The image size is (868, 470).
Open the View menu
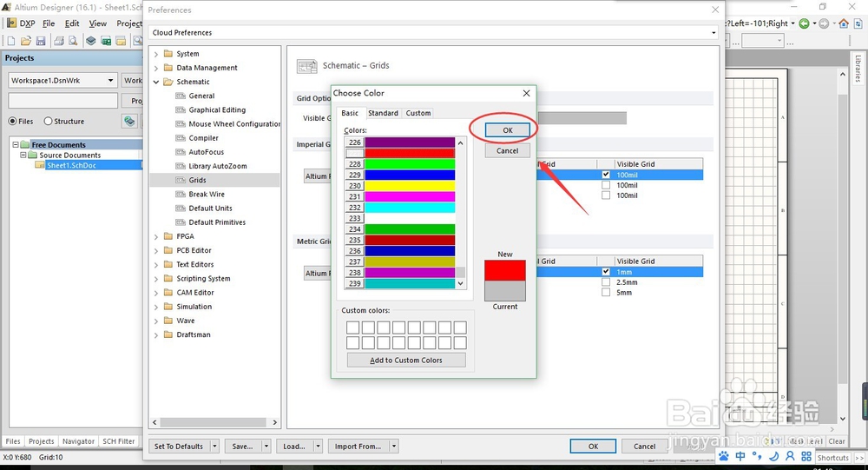tap(98, 23)
